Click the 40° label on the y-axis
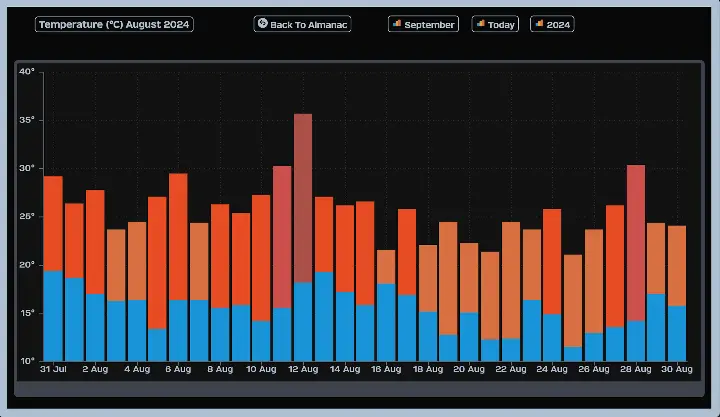This screenshot has width=720, height=417. (27, 72)
